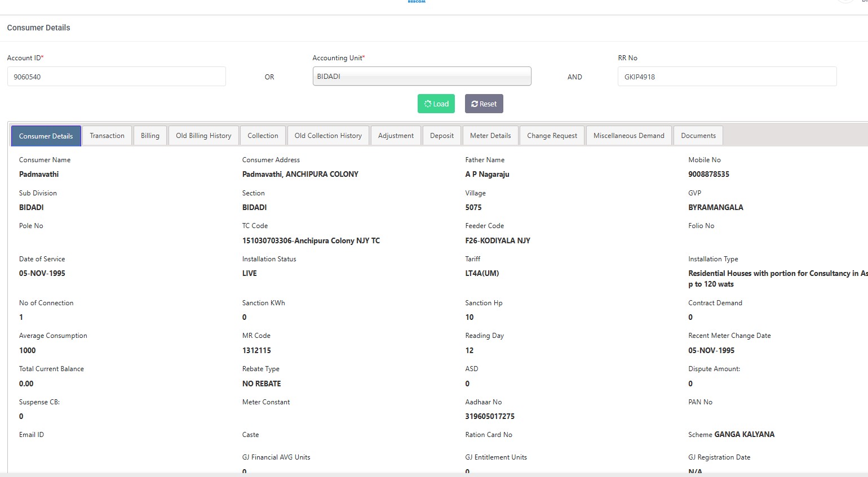Select the Consumer Details tab
The width and height of the screenshot is (868, 477).
(46, 136)
